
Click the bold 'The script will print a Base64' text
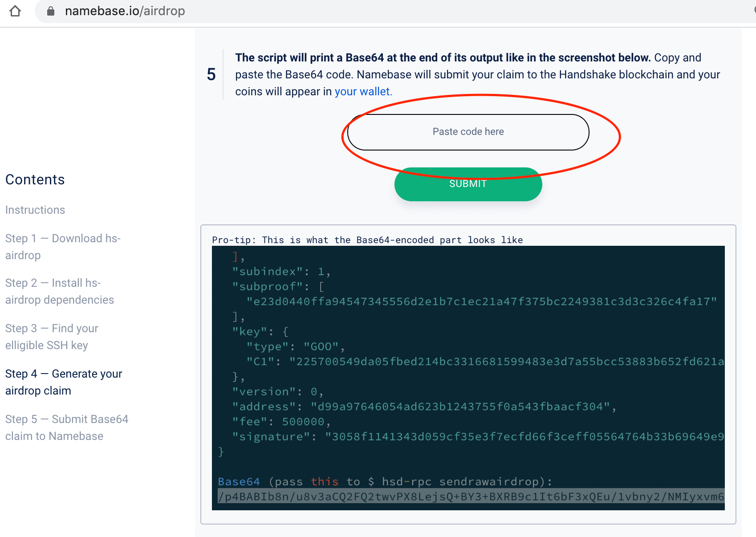point(443,57)
